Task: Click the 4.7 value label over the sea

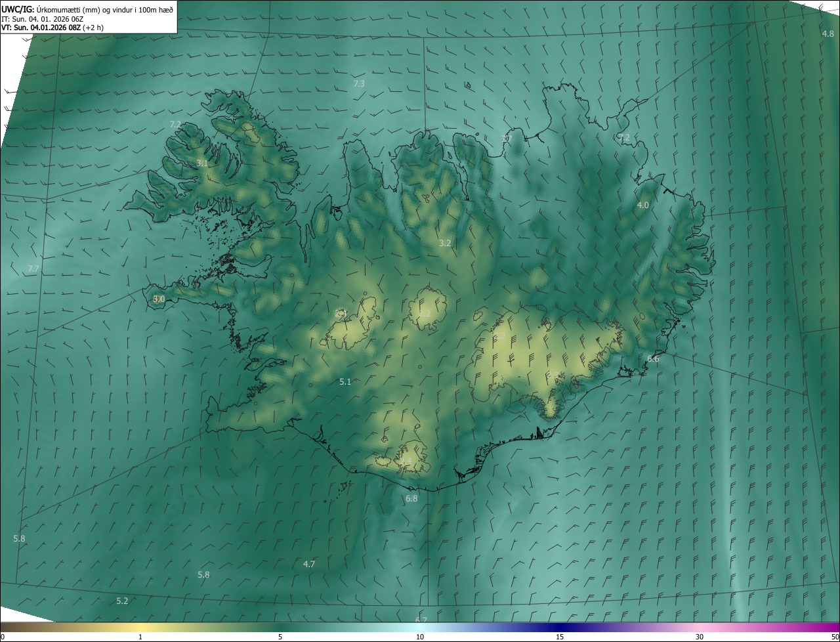Action: click(309, 565)
